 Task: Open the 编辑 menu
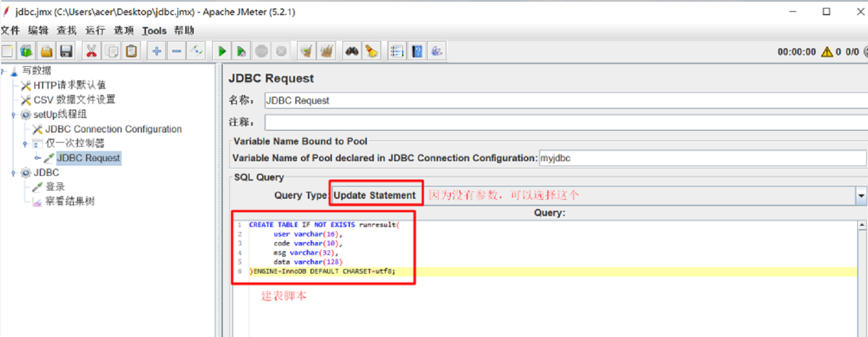pos(38,30)
